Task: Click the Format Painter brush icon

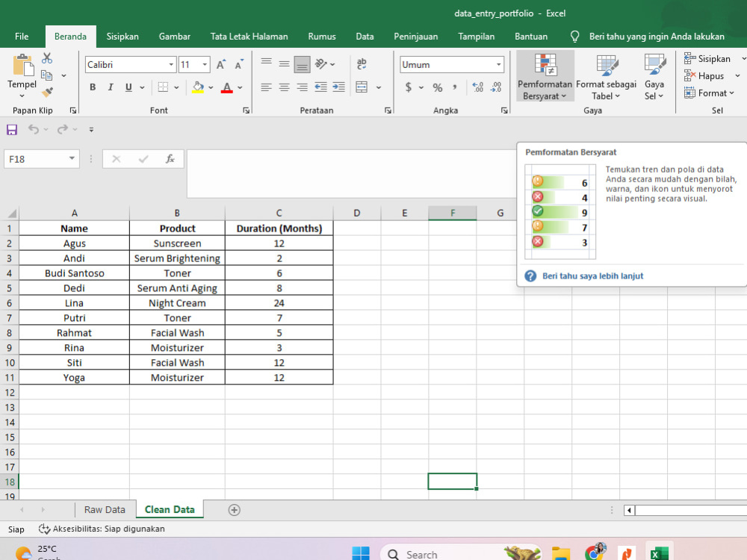Action: pos(46,92)
